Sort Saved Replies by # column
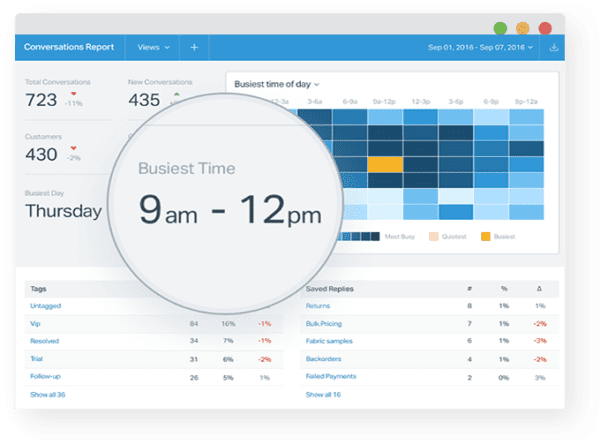Screen dimensions: 600x445 (470, 289)
